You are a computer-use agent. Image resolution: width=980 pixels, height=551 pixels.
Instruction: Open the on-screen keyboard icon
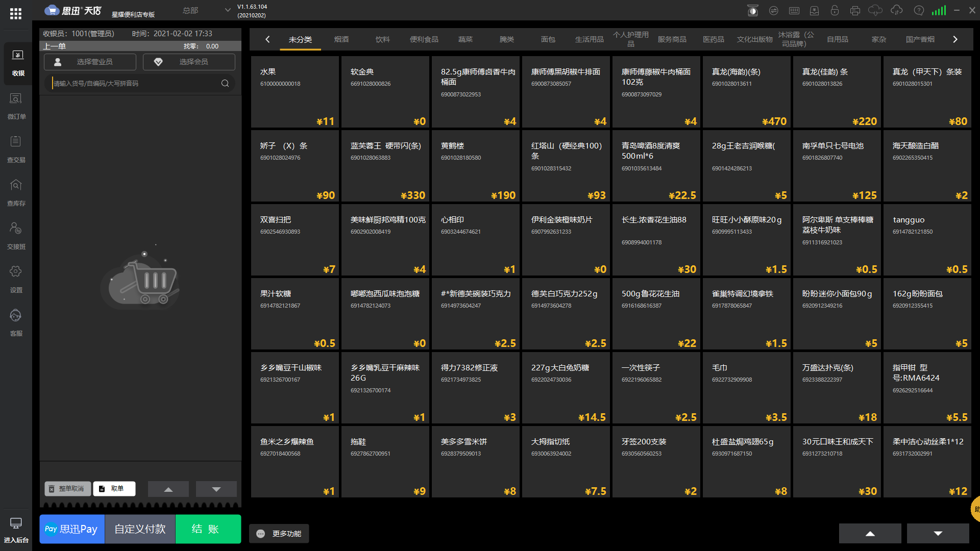[794, 11]
